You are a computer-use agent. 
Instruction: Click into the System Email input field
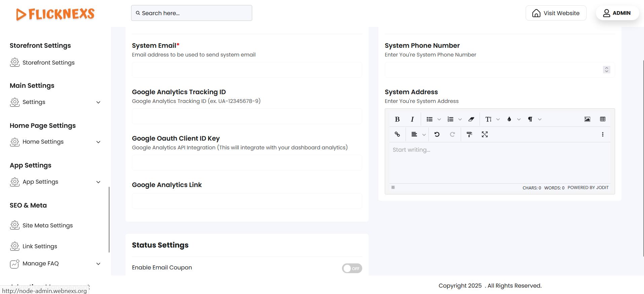click(x=247, y=70)
